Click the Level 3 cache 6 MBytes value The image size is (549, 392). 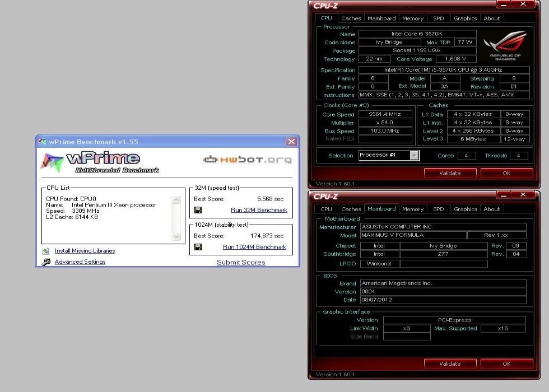pos(473,139)
